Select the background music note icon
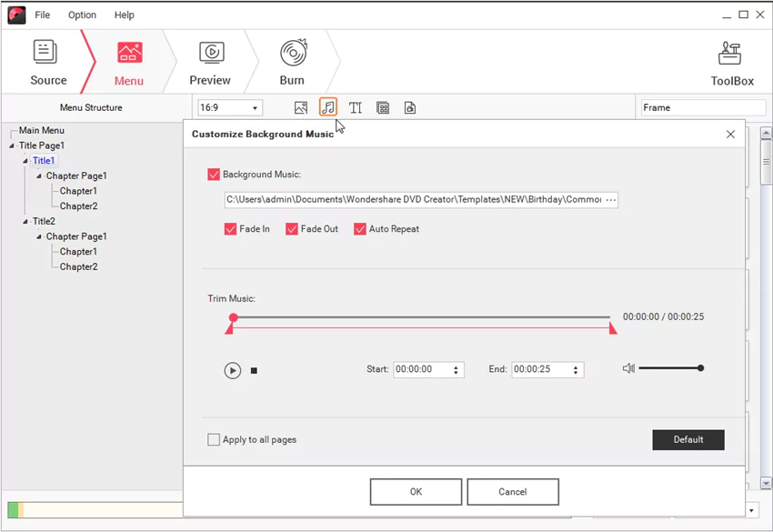Image resolution: width=773 pixels, height=532 pixels. 328,107
